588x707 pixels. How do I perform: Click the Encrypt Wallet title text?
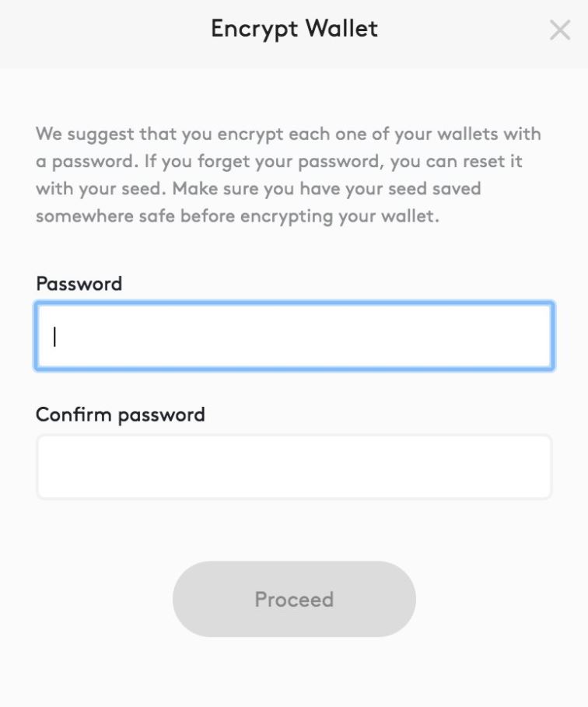tap(294, 29)
